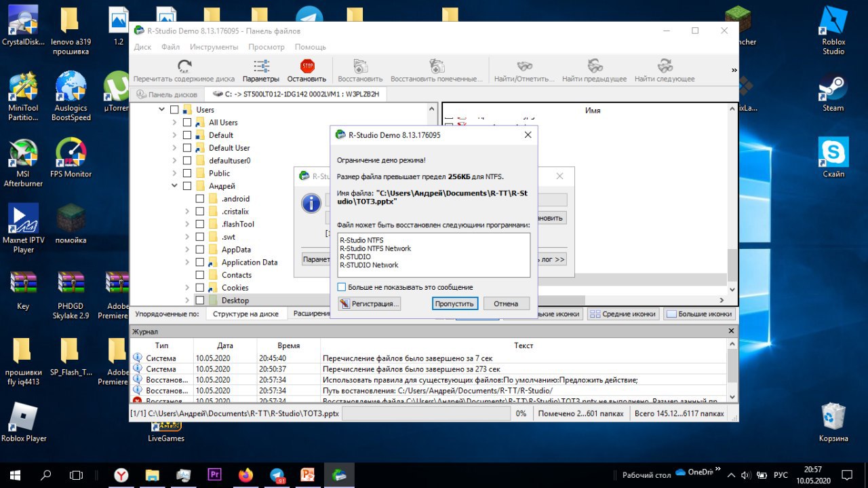
Task: Open the Параметры toolbar icon
Action: coord(261,66)
